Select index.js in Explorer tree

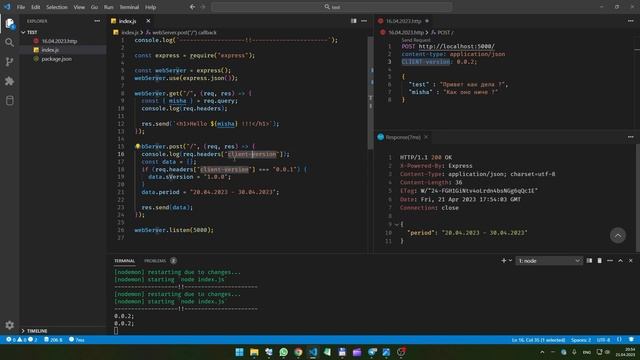point(50,50)
